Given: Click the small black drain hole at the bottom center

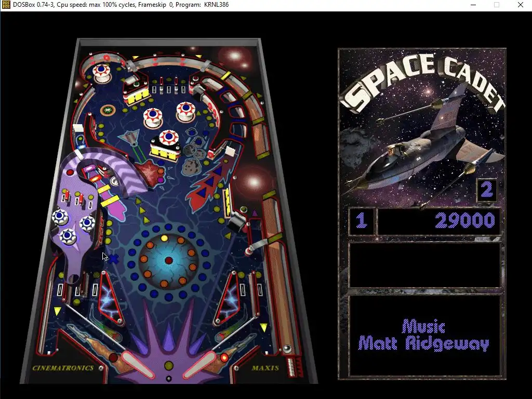Looking at the screenshot, I should pos(169,379).
